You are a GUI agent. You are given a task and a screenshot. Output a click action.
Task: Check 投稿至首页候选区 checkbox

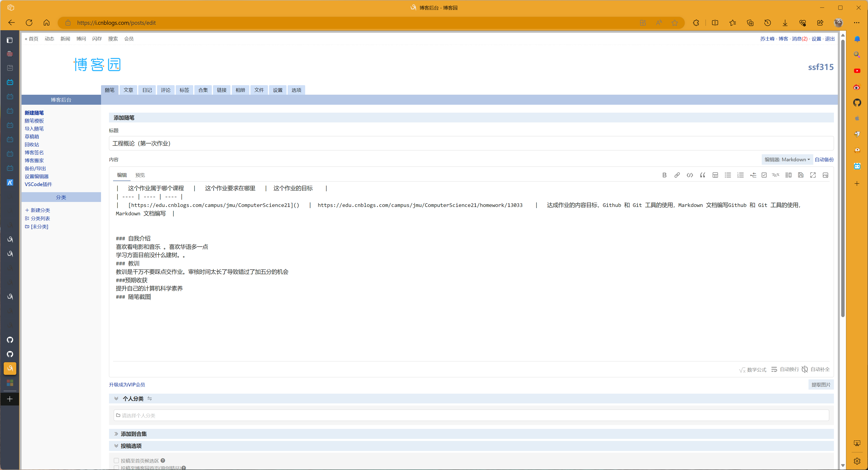click(116, 460)
